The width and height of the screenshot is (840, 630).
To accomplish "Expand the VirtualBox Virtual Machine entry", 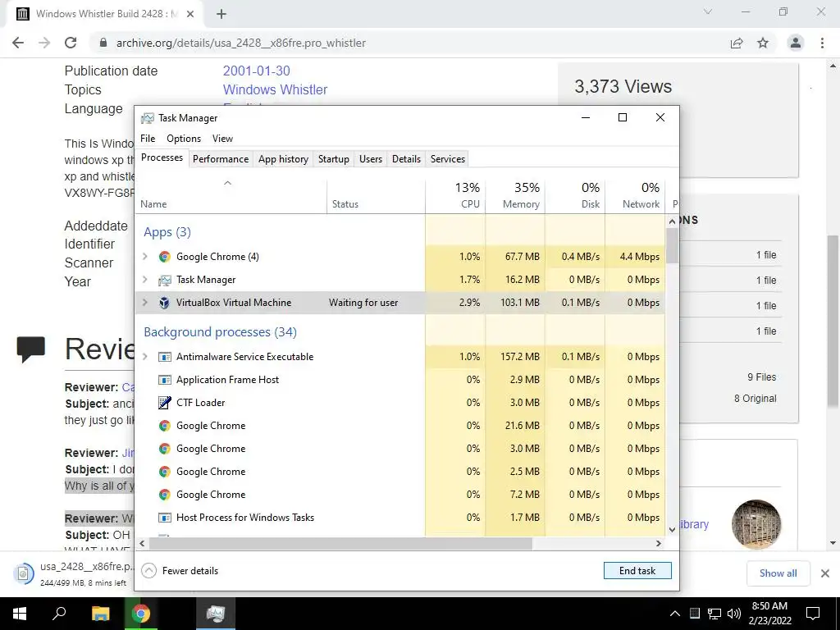I will pyautogui.click(x=144, y=303).
